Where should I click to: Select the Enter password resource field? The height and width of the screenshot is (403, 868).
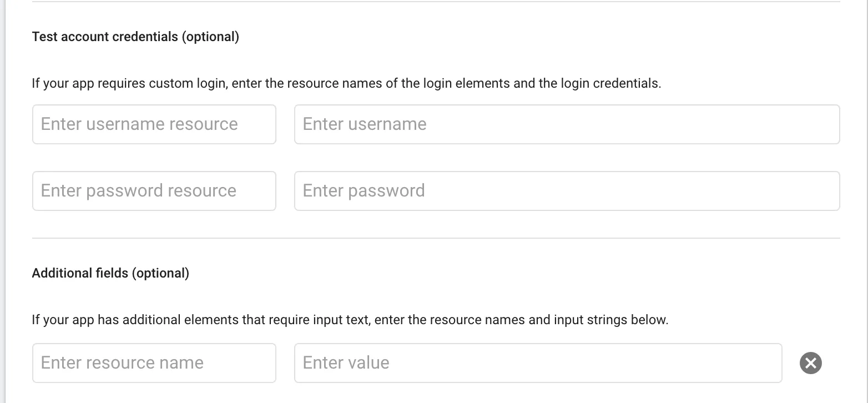tap(154, 191)
